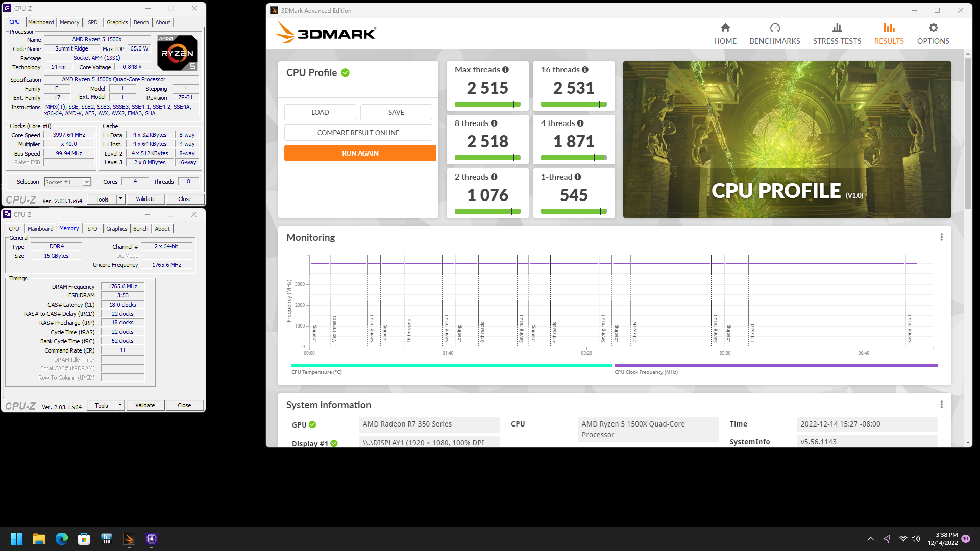Open the Socket #1 selection dropdown in CPU-Z
This screenshot has width=980, height=551.
[67, 182]
